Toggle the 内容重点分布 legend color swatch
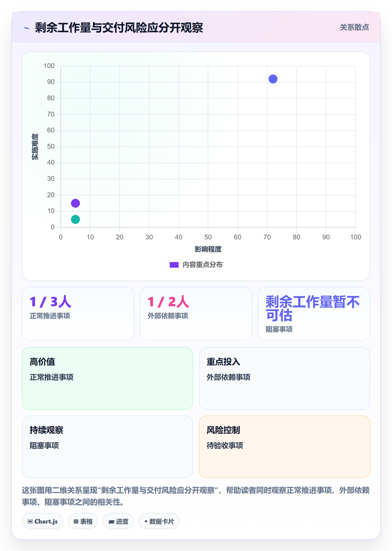 (174, 265)
